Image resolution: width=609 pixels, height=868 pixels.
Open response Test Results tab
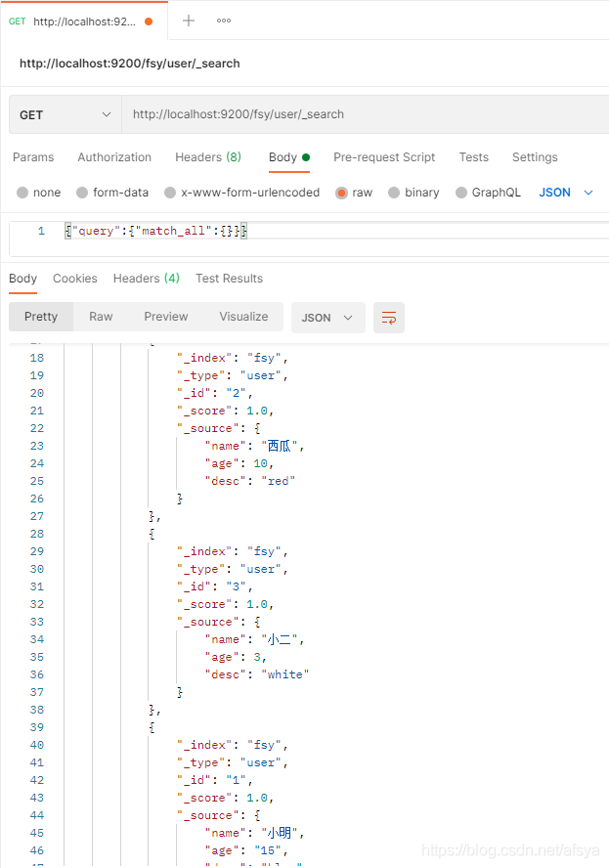point(229,279)
